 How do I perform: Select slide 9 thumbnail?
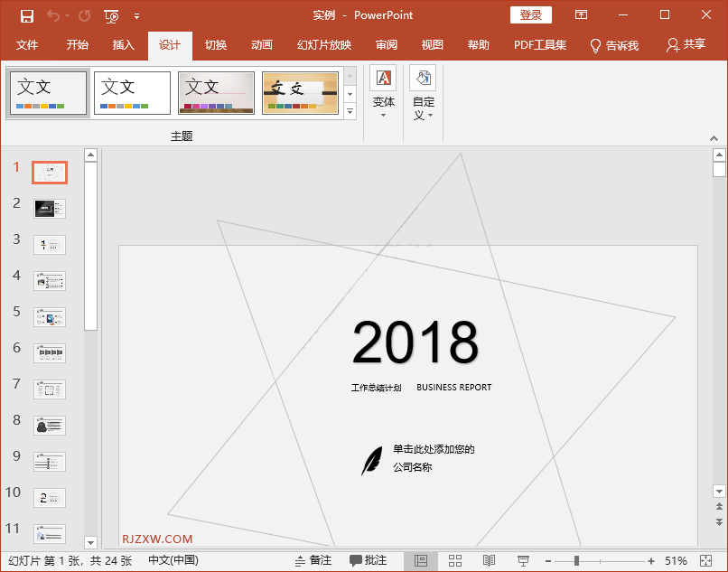point(50,462)
